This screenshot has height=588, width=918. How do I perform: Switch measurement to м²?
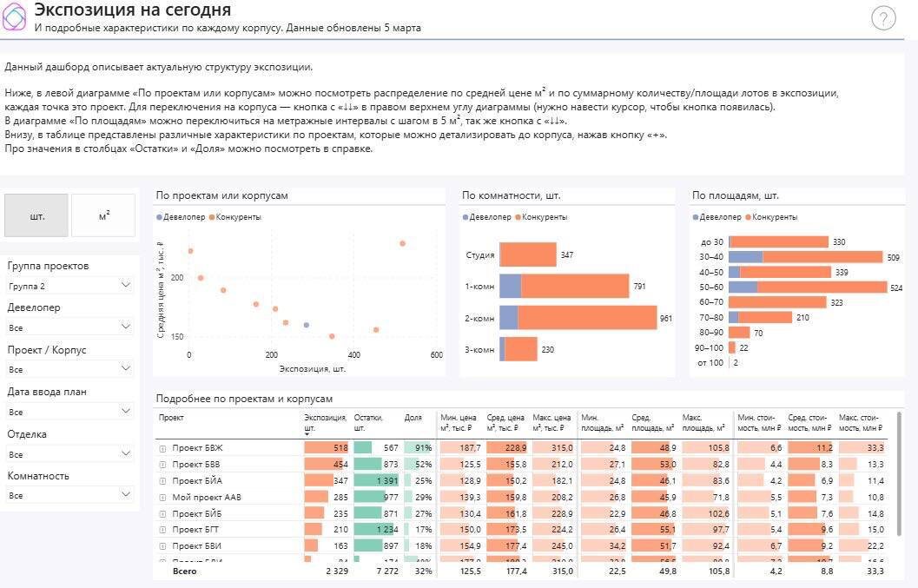103,215
